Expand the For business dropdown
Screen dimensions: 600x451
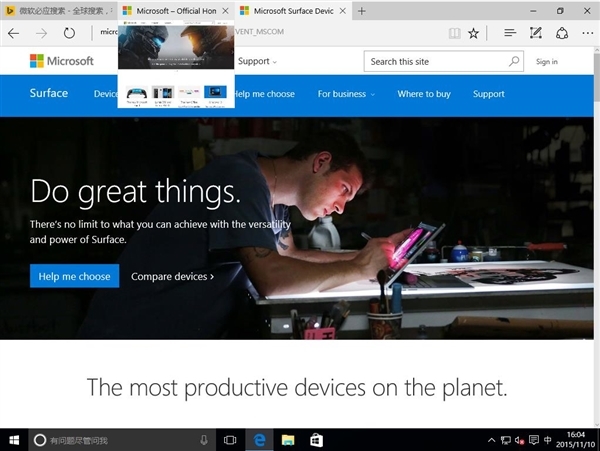tap(346, 94)
